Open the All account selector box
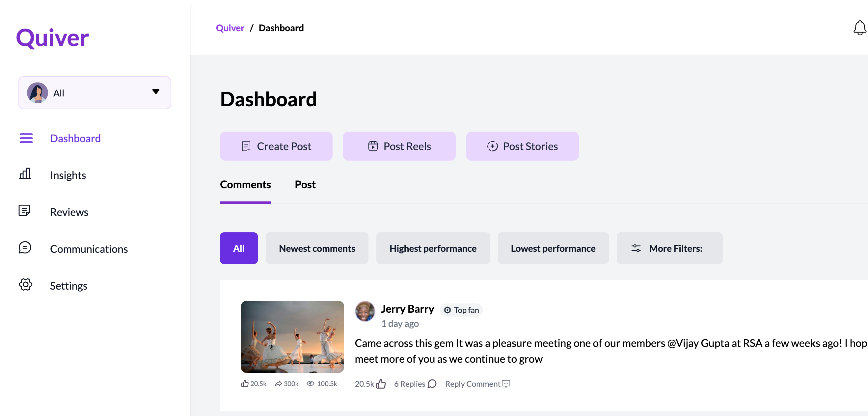The height and width of the screenshot is (416, 868). pos(95,92)
